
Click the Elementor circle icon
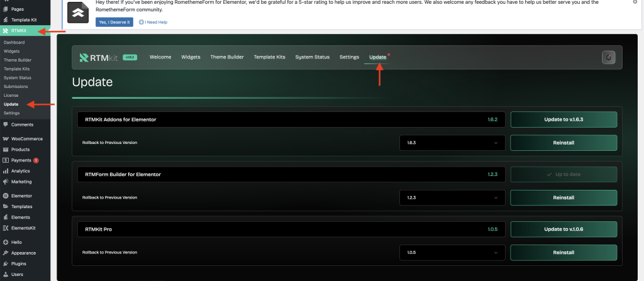pos(5,196)
